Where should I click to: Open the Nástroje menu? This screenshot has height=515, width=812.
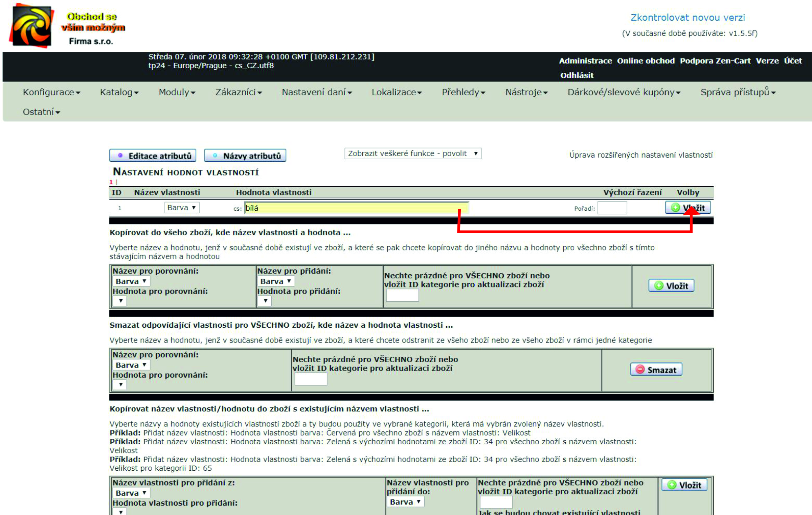526,92
